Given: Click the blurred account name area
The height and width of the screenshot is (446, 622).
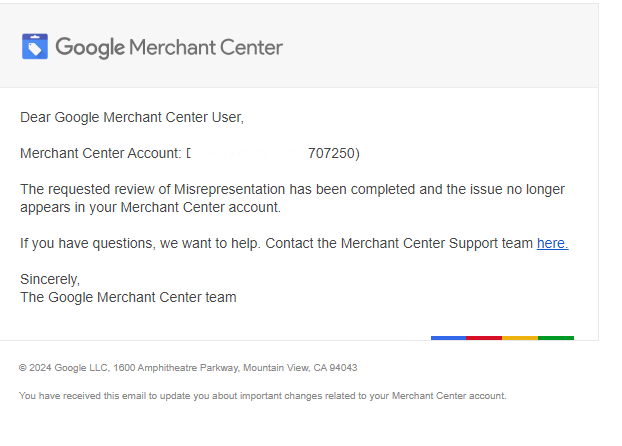Looking at the screenshot, I should pos(247,153).
